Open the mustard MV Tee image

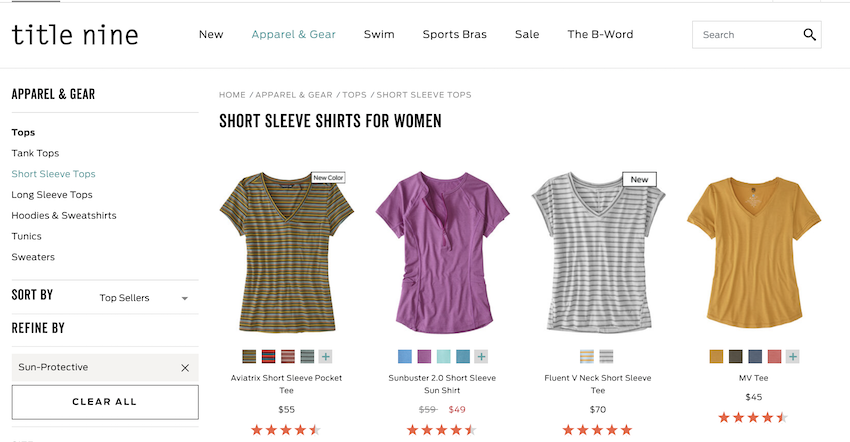(x=754, y=252)
